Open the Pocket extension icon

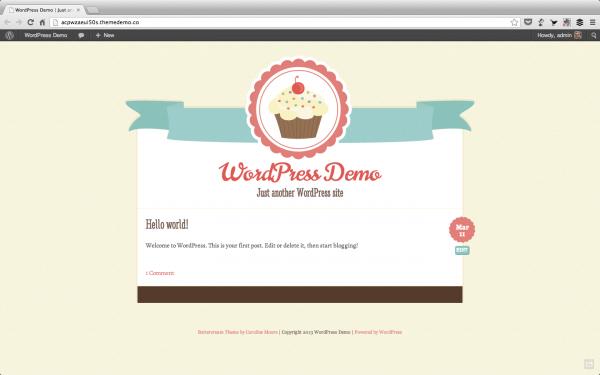[528, 22]
